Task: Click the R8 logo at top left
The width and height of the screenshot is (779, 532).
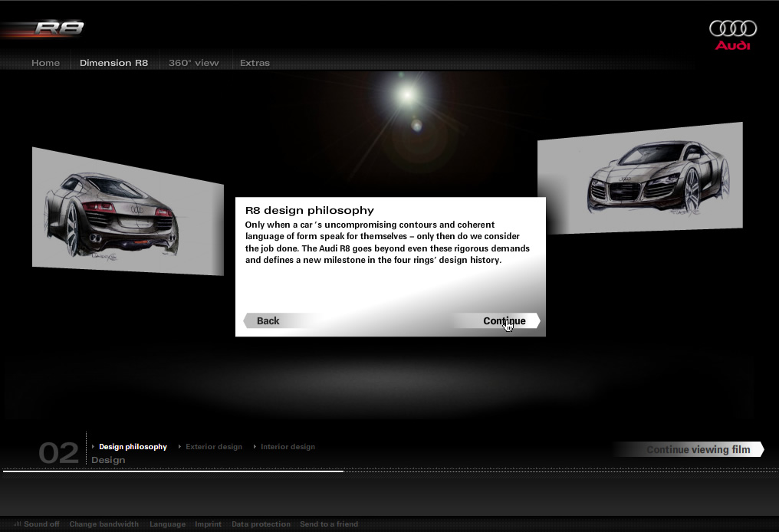Action: pos(58,28)
